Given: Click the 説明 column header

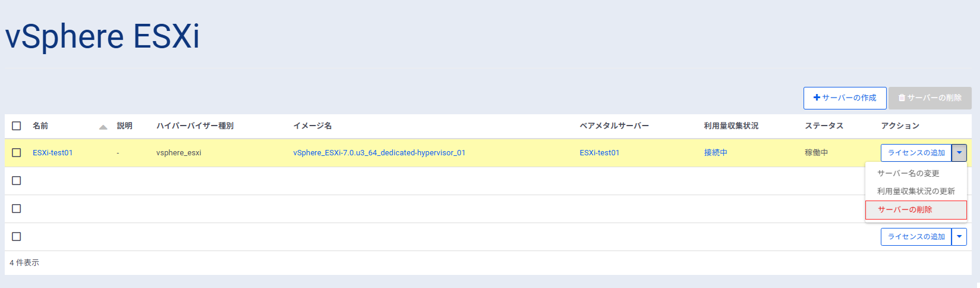Looking at the screenshot, I should 125,126.
